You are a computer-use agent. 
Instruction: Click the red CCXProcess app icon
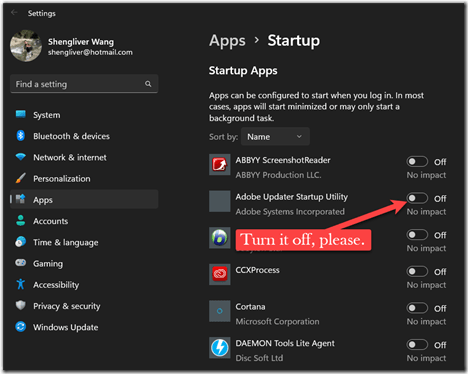tap(220, 274)
